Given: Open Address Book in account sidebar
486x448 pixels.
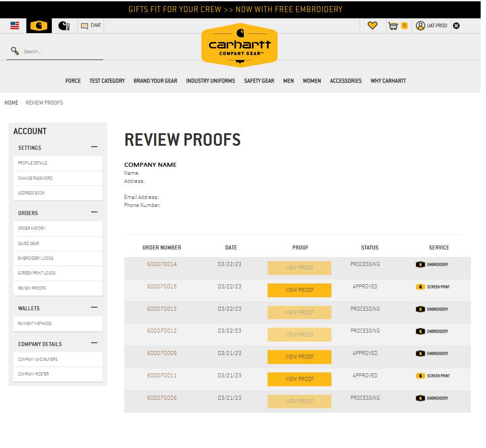Looking at the screenshot, I should coord(58,193).
